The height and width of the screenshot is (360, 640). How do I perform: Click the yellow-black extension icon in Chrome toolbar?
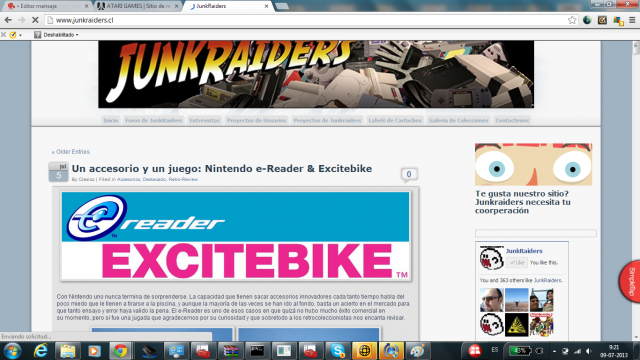click(602, 20)
